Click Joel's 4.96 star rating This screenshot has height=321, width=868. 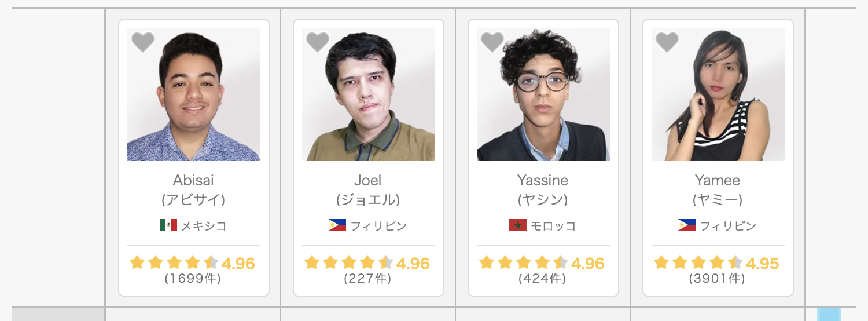tap(367, 263)
